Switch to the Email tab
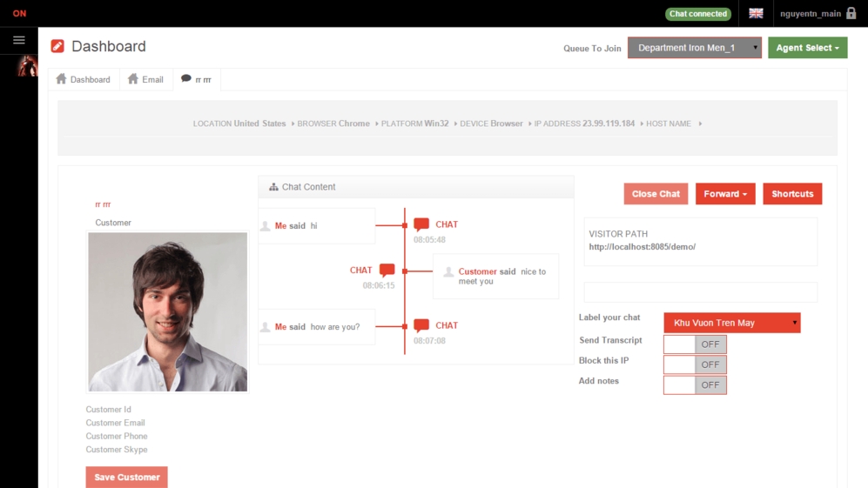Image resolution: width=868 pixels, height=488 pixels. tap(145, 79)
